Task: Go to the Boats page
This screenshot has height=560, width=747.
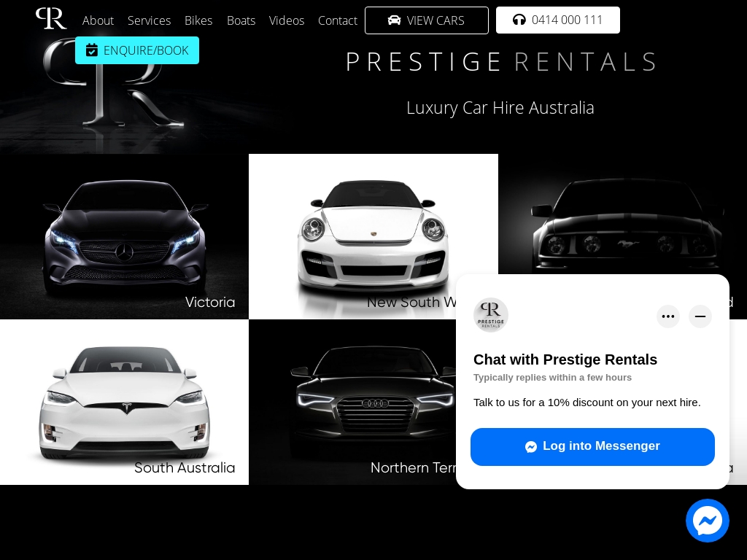Action: pos(241,20)
